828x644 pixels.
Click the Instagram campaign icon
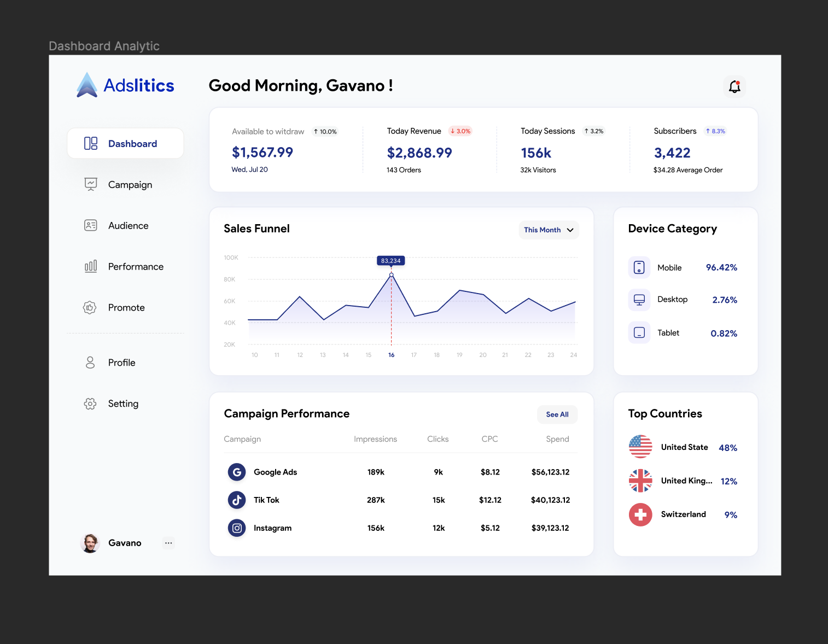237,528
